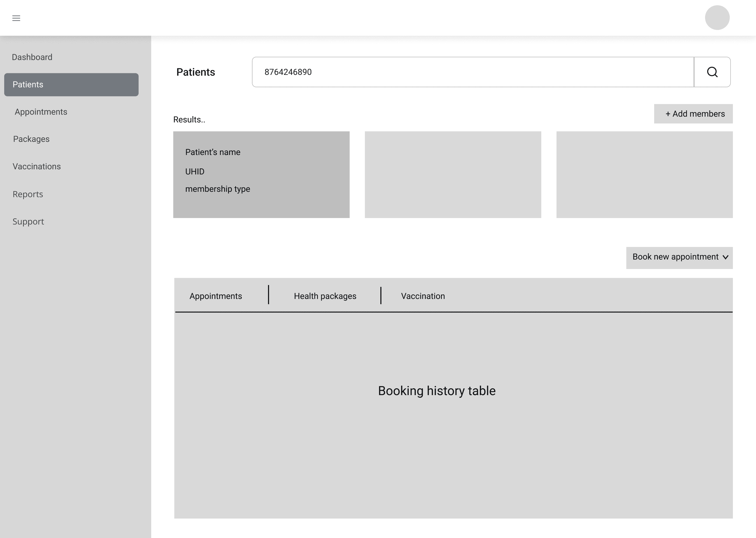756x538 pixels.
Task: Expand the Book new appointment dropdown
Action: point(679,257)
